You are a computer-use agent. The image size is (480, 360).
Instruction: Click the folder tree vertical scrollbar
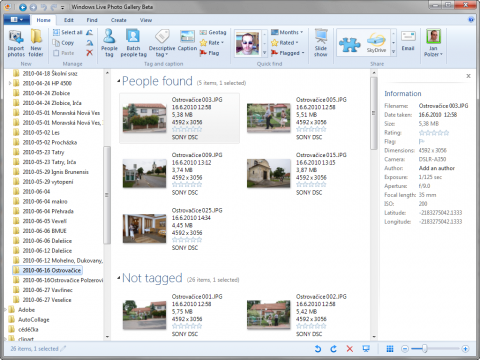coord(107,195)
